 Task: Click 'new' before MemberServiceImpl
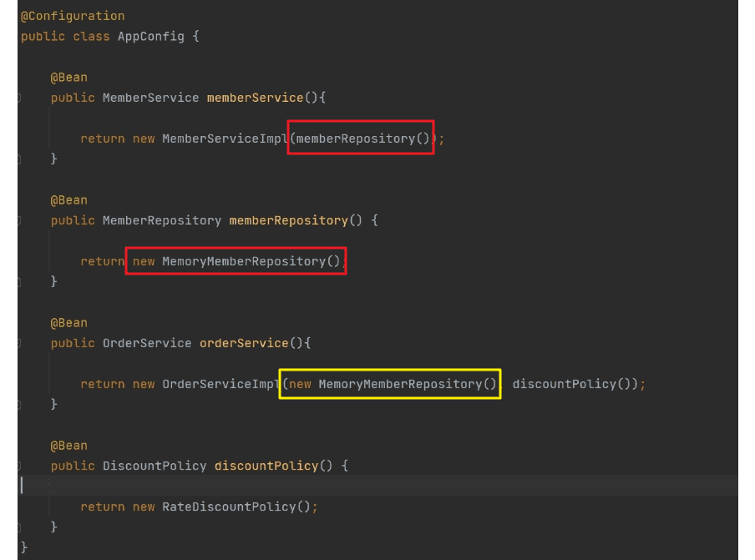point(144,139)
